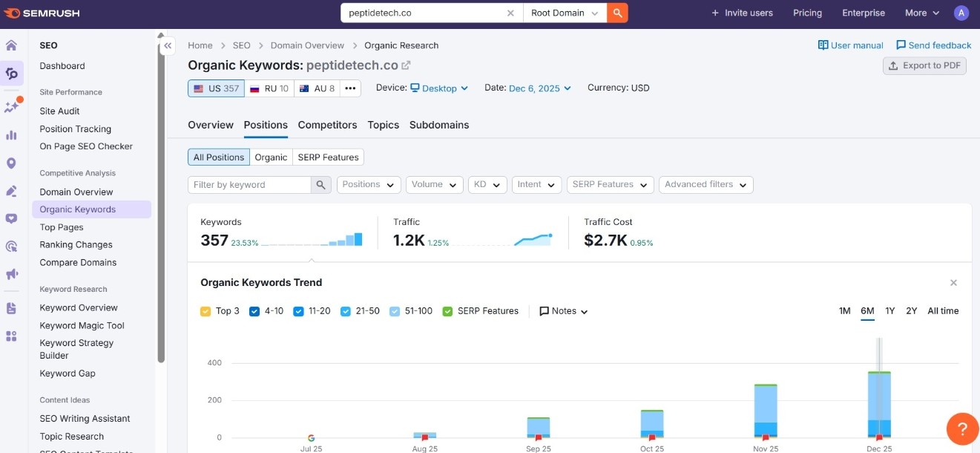Close the Organic Keywords Trend panel
Screen dimensions: 980x453
click(x=954, y=283)
